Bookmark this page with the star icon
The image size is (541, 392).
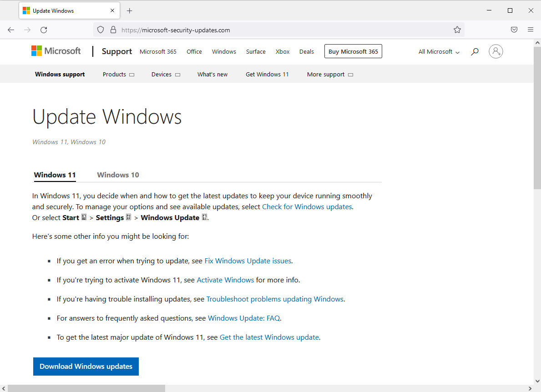point(457,30)
